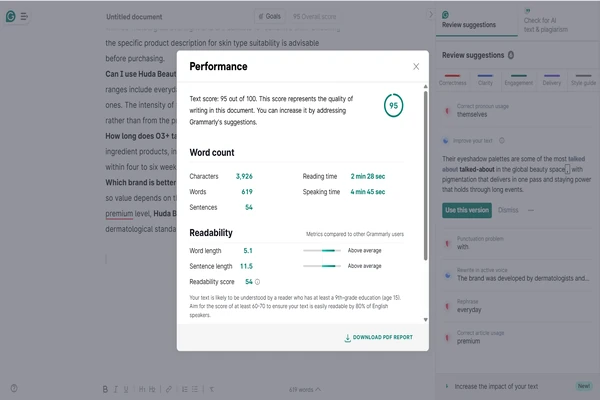The height and width of the screenshot is (400, 600).
Task: Filter by Engagement category
Action: 518,80
